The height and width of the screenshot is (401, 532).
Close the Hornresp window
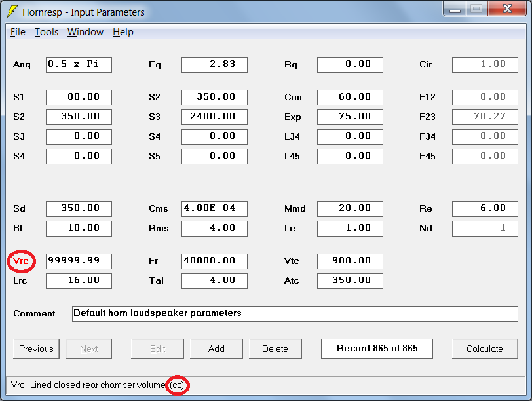[507, 9]
